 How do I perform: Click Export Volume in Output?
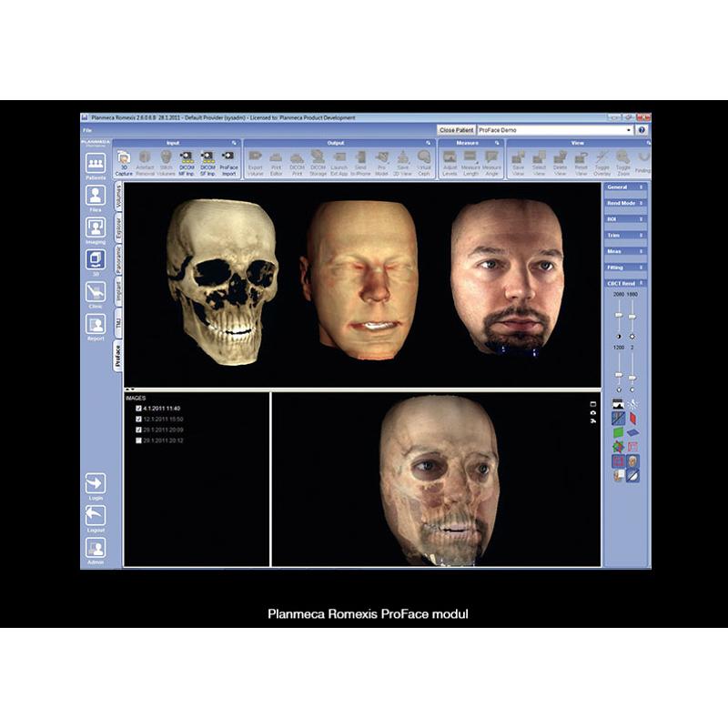(256, 163)
